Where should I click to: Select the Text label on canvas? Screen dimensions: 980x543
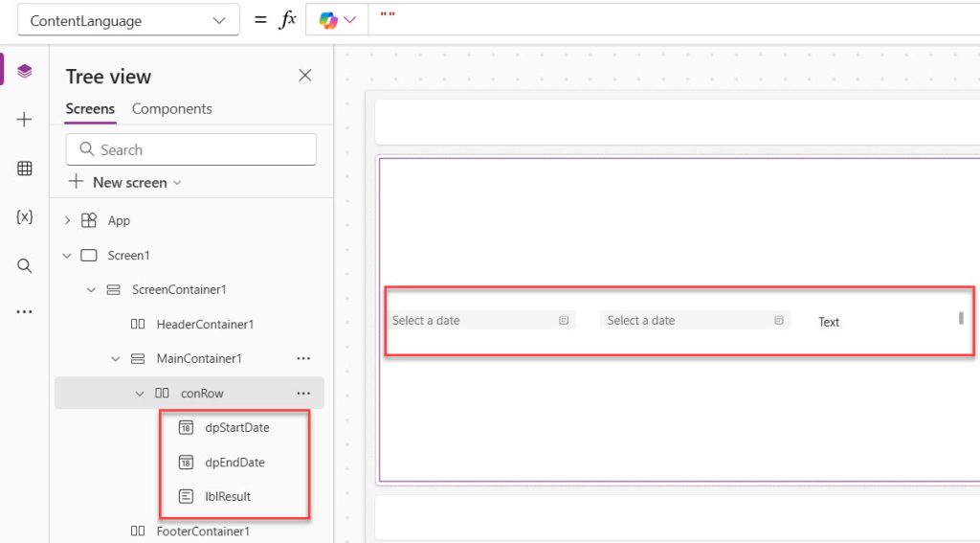829,322
